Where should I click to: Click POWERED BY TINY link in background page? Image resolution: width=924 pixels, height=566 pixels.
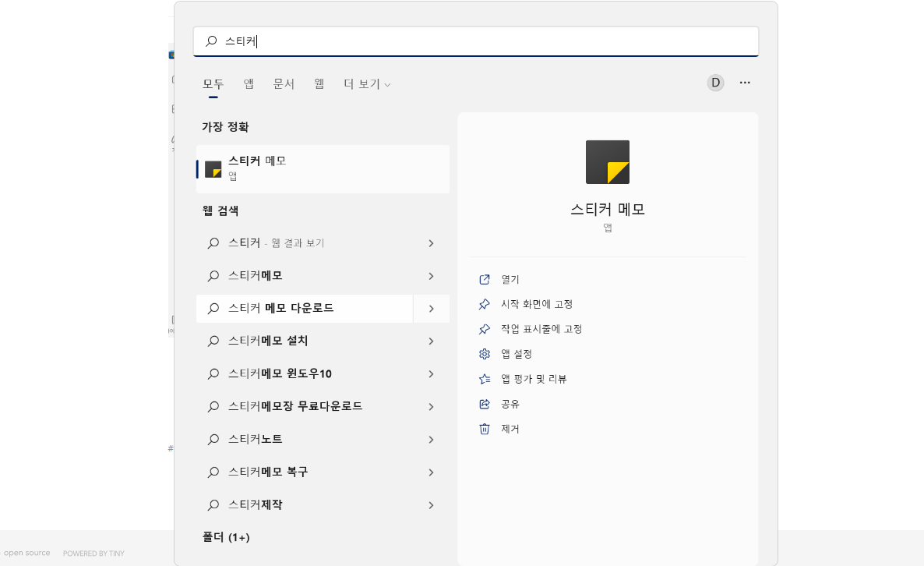coord(93,553)
